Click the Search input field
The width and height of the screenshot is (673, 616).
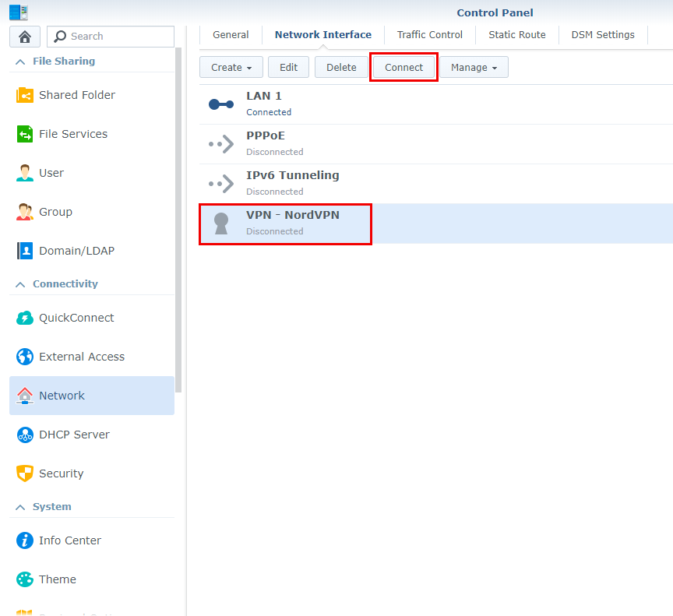(x=118, y=37)
